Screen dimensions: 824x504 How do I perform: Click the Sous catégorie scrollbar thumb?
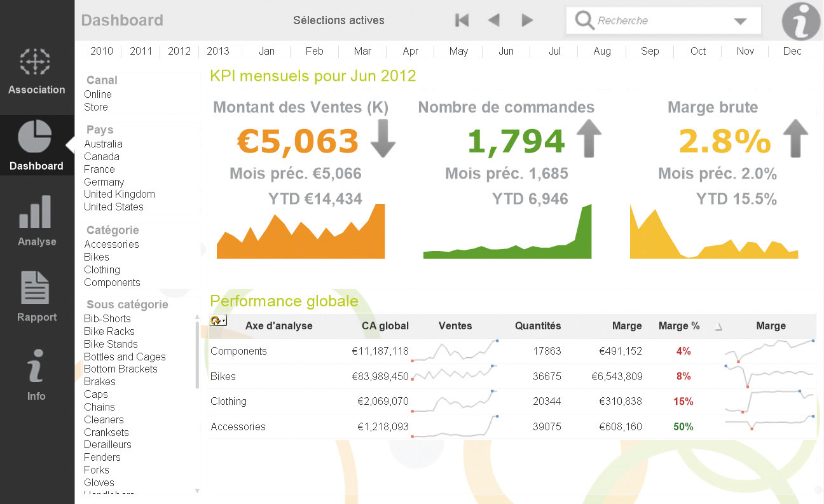click(197, 355)
